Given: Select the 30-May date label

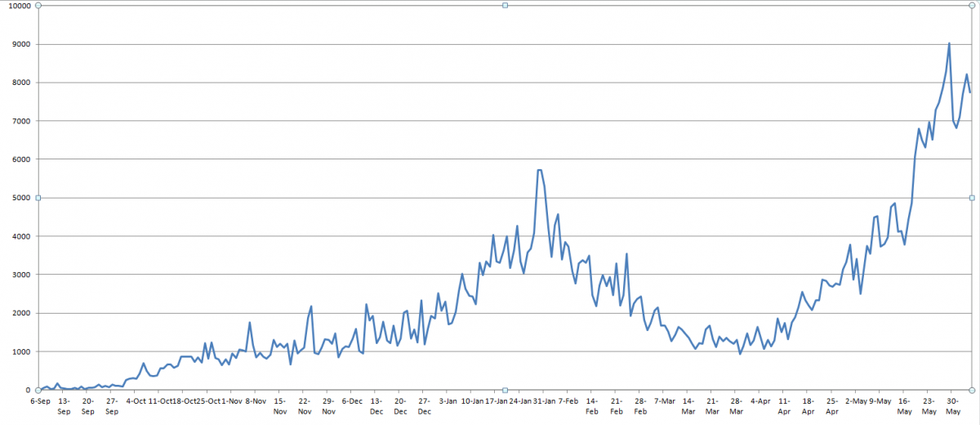Looking at the screenshot, I should click(952, 406).
